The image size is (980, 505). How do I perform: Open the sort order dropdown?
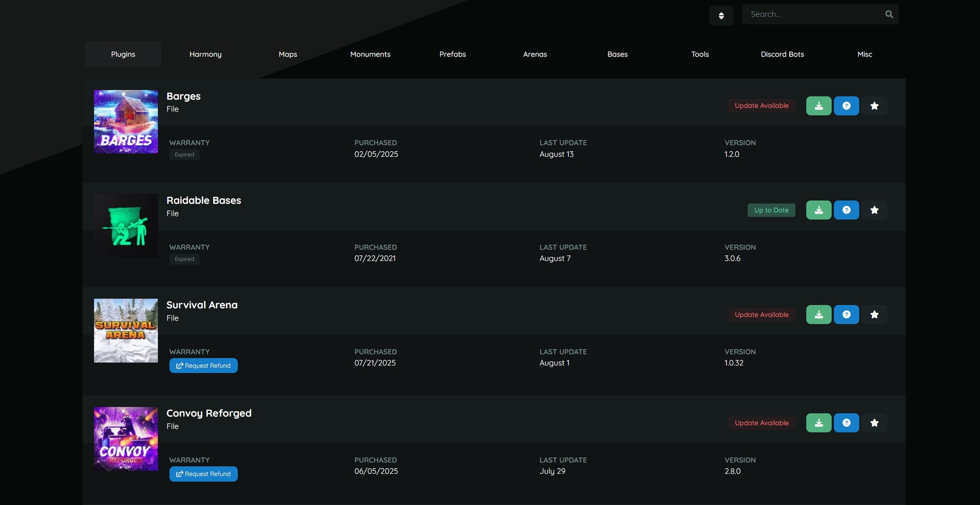tap(721, 16)
